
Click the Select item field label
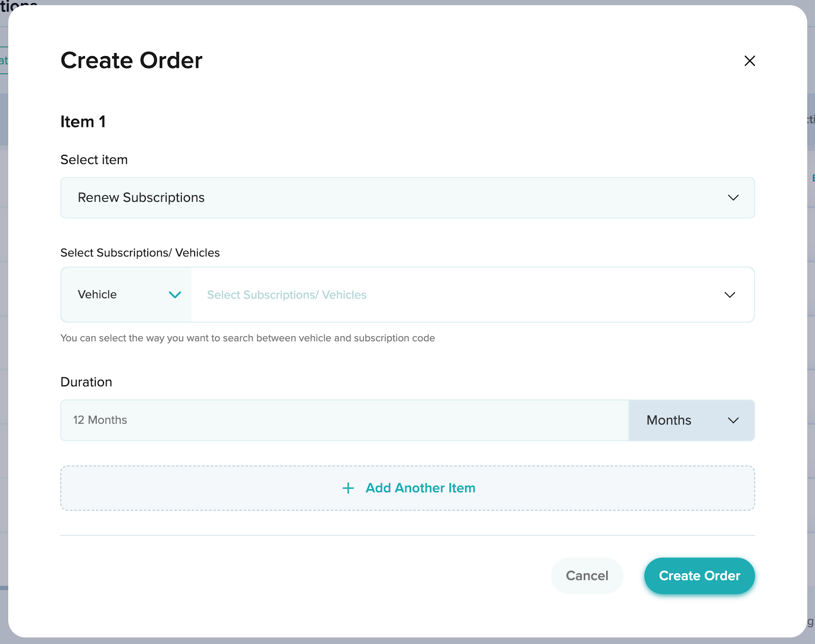coord(94,160)
